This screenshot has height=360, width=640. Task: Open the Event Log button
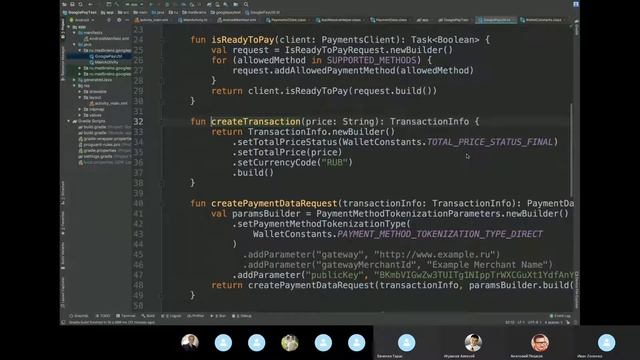(560, 316)
